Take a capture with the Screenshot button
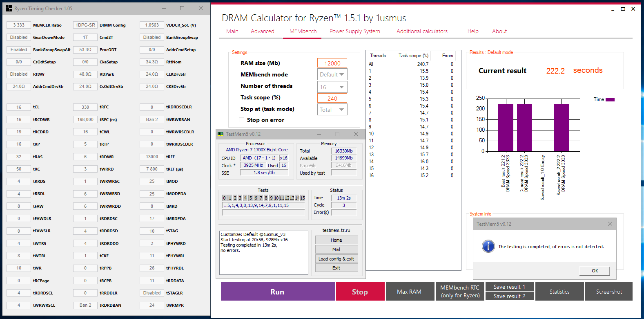 click(609, 292)
